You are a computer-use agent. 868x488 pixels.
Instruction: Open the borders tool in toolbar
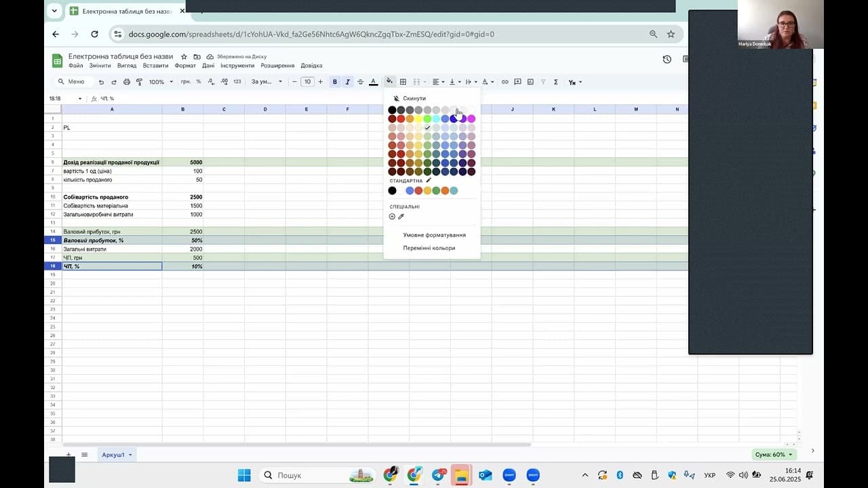pos(403,82)
